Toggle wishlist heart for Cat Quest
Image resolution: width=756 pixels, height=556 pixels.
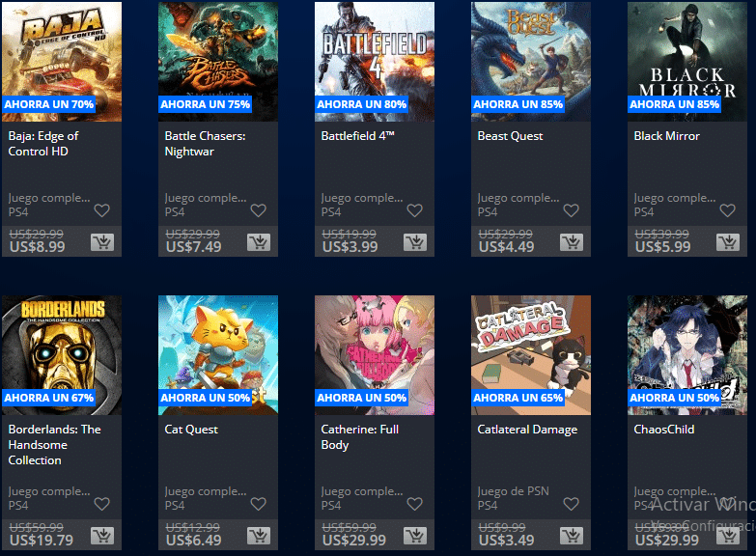(259, 504)
